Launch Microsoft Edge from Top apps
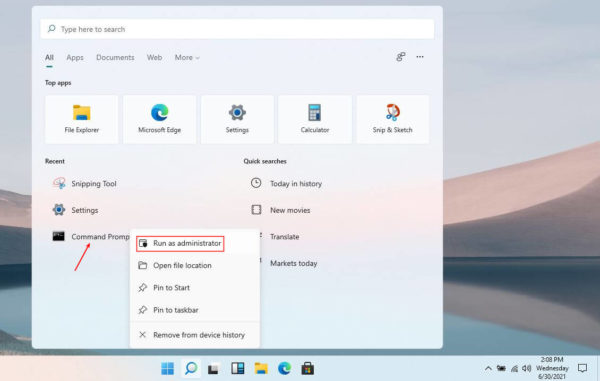This screenshot has height=381, width=600. click(160, 119)
